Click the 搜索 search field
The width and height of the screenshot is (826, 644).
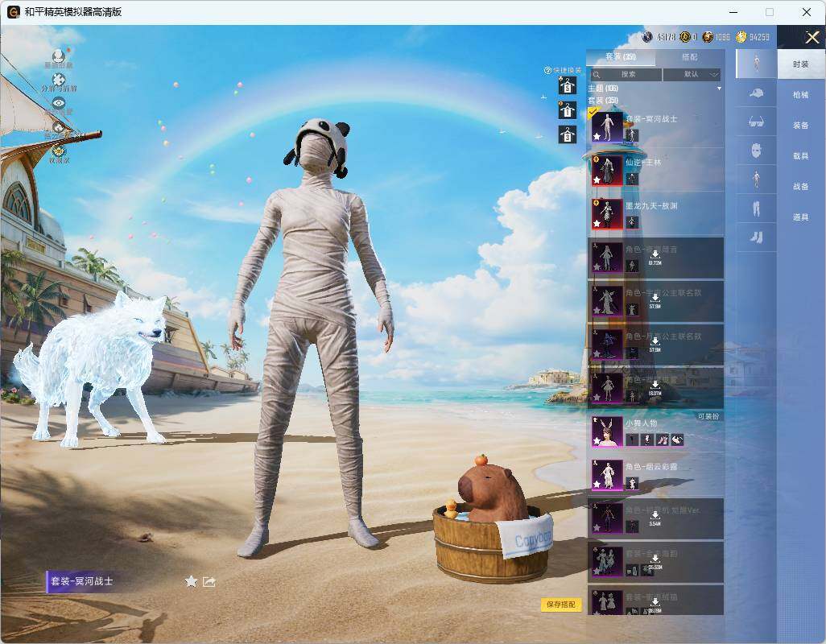[626, 75]
